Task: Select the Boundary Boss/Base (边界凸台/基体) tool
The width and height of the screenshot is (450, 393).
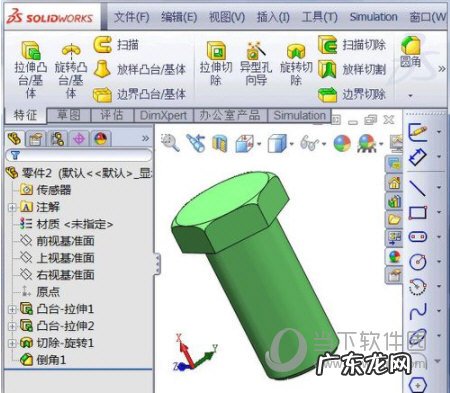Action: point(139,95)
